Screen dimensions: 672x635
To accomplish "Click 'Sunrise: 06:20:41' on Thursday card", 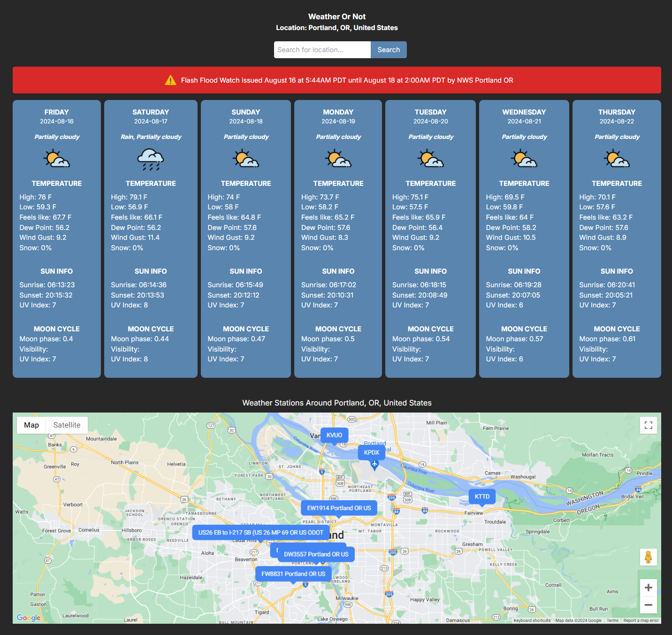I will pos(607,285).
